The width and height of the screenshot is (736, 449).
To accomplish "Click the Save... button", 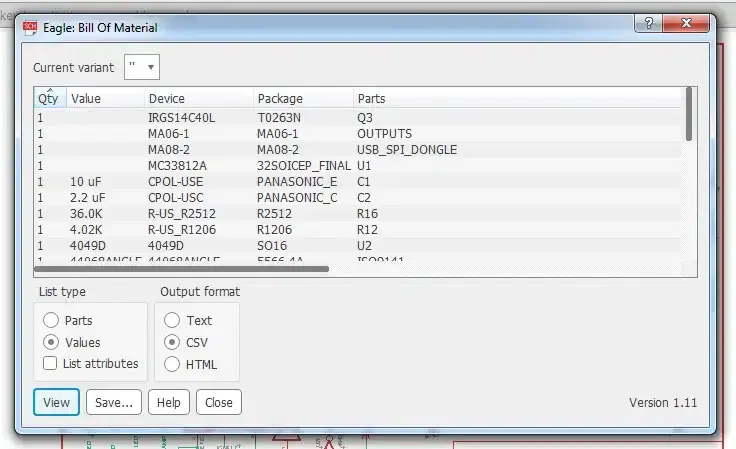I will [x=113, y=403].
